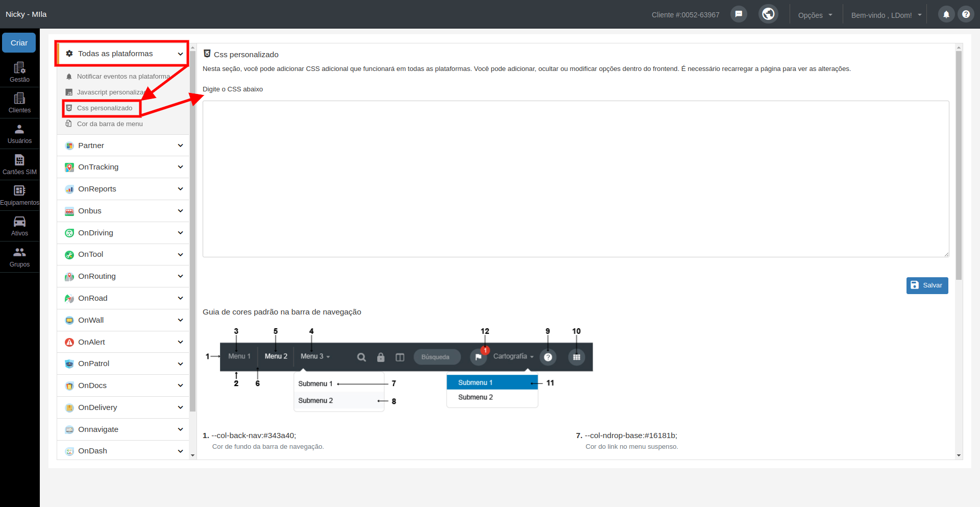Expand the OnRouting section
Viewport: 980px width, 507px height.
(123, 276)
